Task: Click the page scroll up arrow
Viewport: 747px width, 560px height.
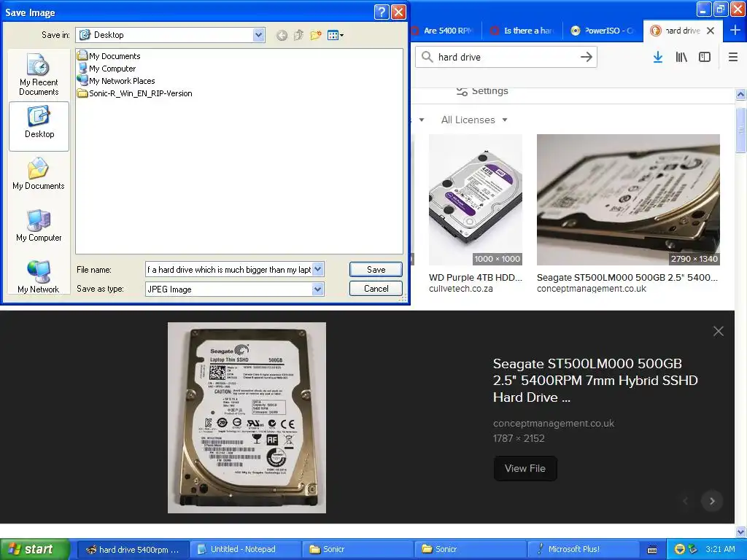Action: point(741,94)
